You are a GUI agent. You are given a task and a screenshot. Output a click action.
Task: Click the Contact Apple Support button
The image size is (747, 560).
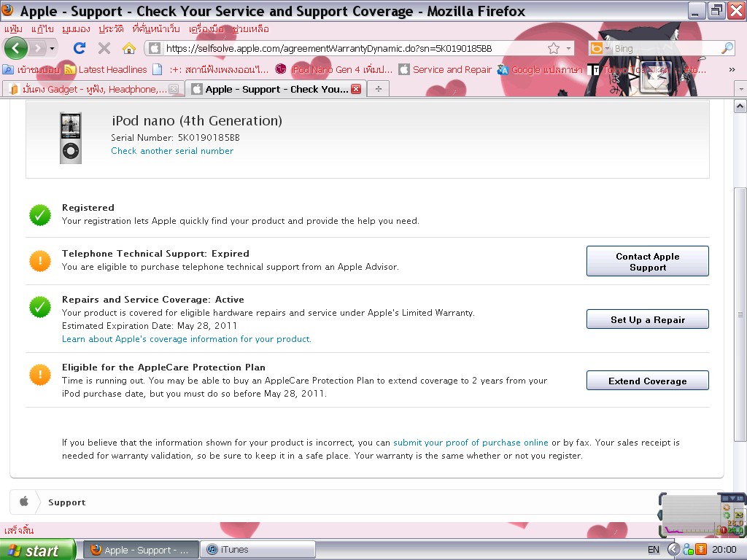647,261
